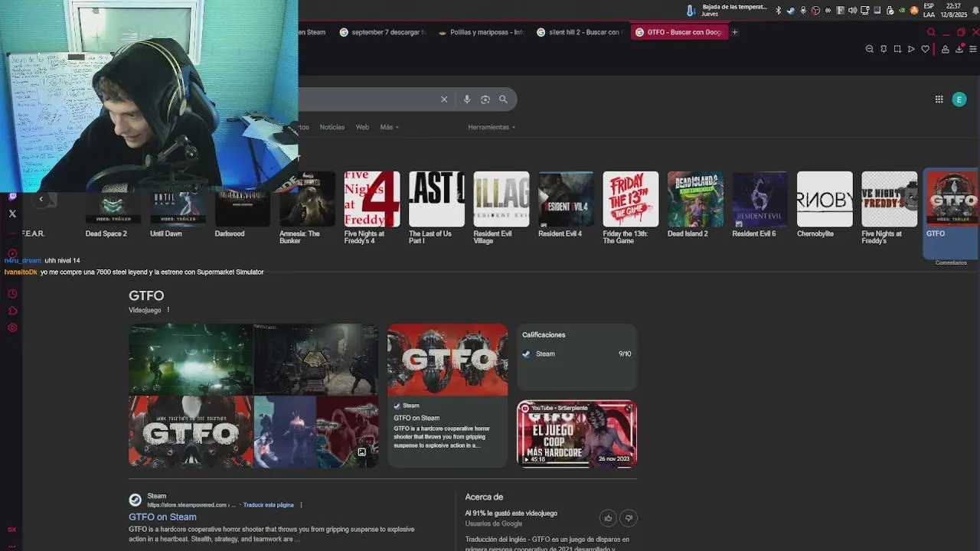Open the browser tab search magnifier icon

931,32
